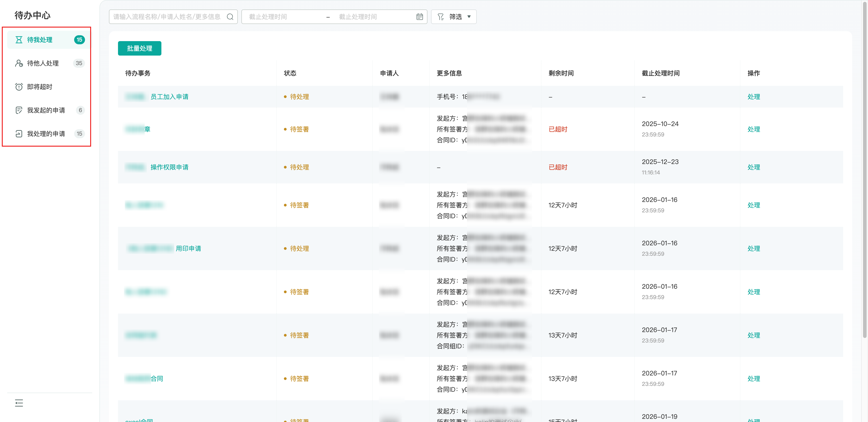Screen dimensions: 868x422
Task: Click the alarm clock icon for 即将超时
Action: [x=19, y=87]
